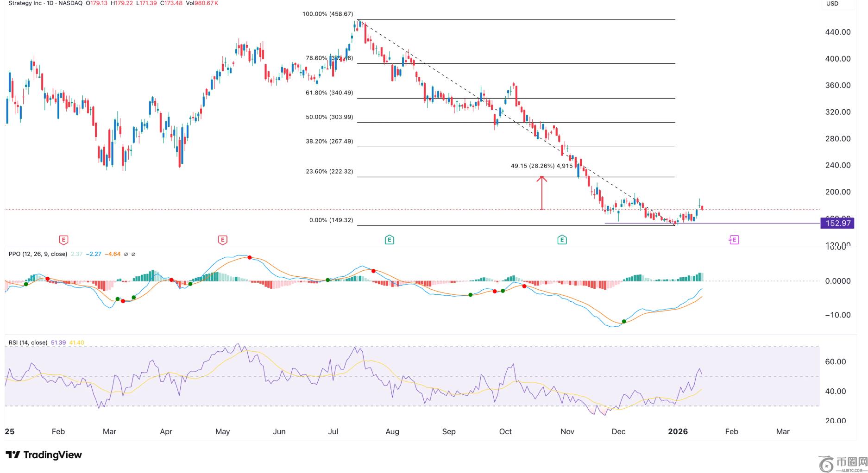Image resolution: width=868 pixels, height=473 pixels.
Task: Click the red earnings marker near May
Action: [x=222, y=240]
